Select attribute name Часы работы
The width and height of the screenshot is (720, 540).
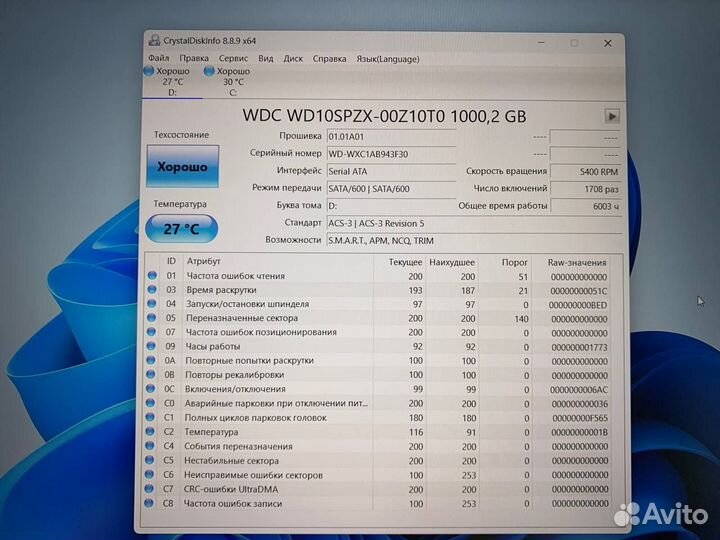coord(213,346)
